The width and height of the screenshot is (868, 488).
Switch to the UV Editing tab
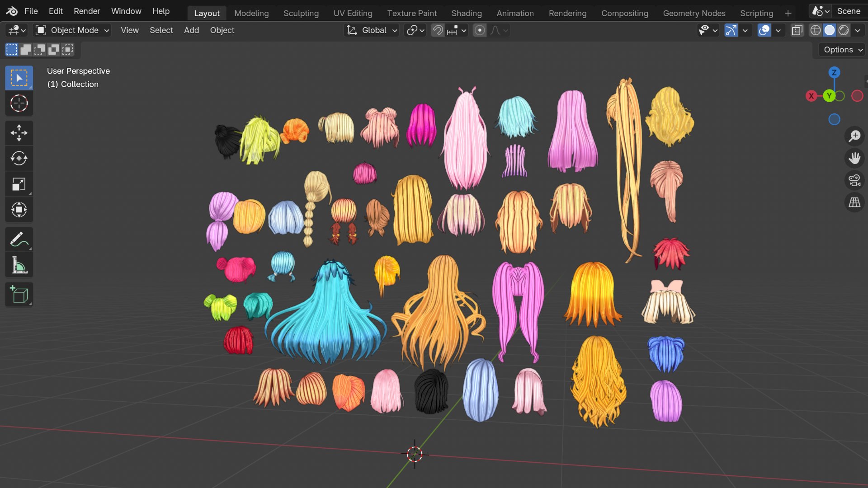tap(353, 13)
